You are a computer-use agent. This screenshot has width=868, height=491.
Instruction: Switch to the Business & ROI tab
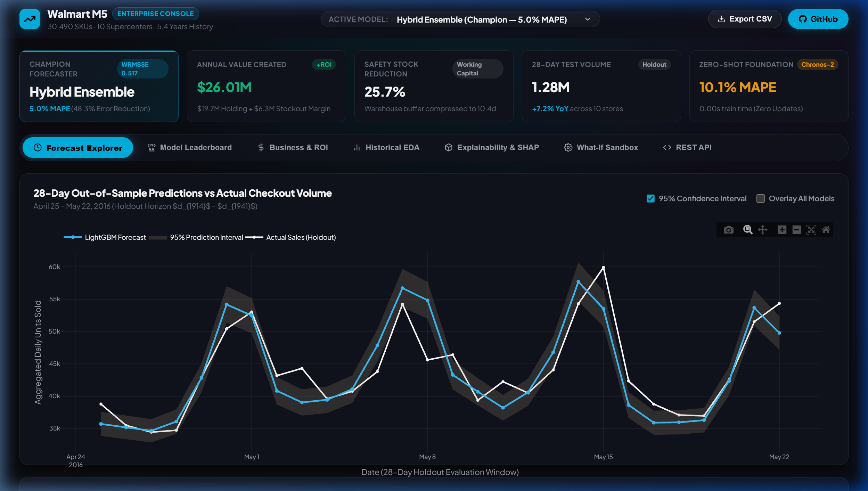293,148
